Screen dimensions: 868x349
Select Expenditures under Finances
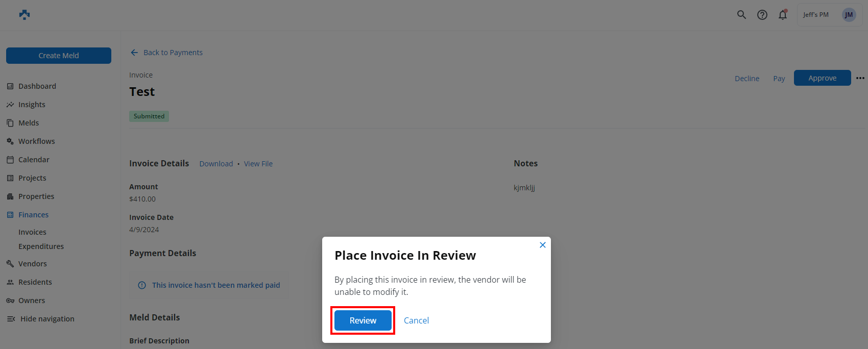(41, 246)
